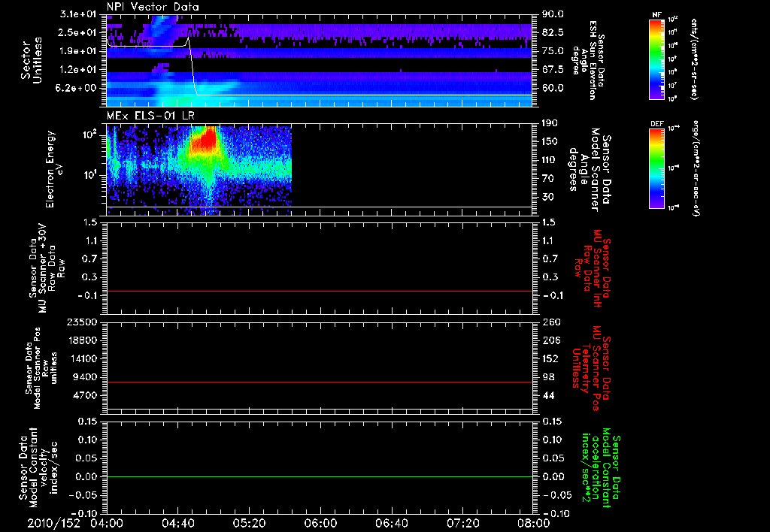Click the NPI Vector Data panel title
770x532 pixels.
tap(153, 7)
